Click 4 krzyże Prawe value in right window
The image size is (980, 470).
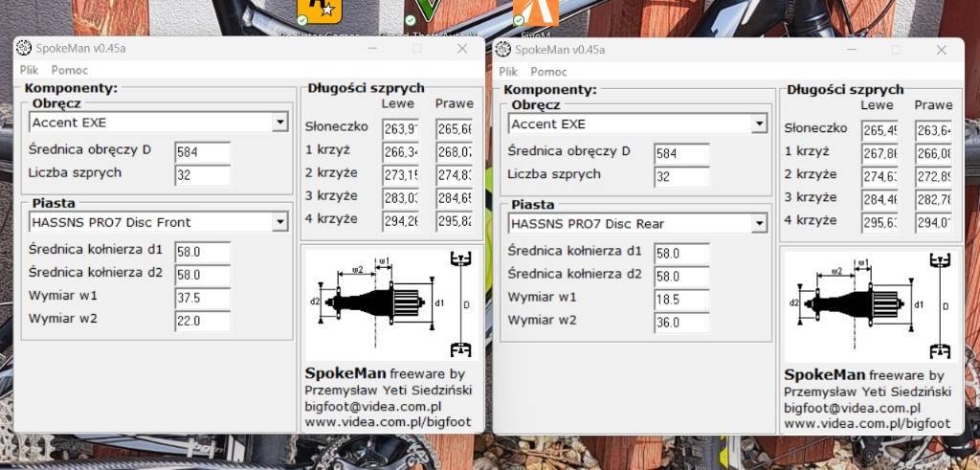934,222
